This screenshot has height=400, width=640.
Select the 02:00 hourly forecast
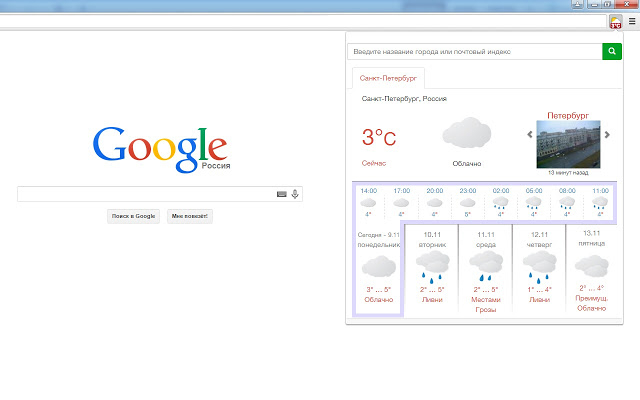[x=501, y=202]
